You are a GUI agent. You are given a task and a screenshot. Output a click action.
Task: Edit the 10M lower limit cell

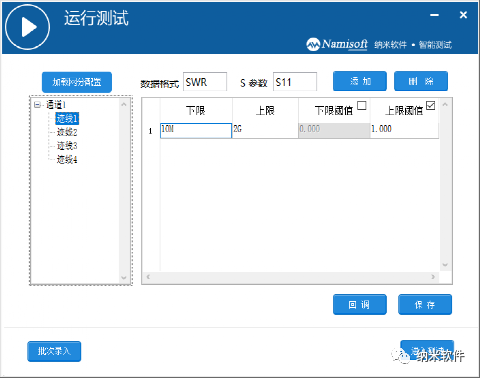click(196, 130)
